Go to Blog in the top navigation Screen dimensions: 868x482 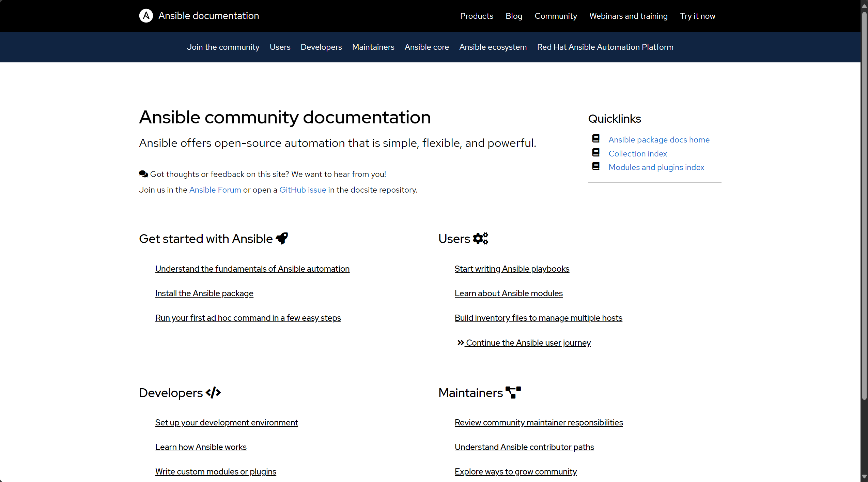point(514,16)
